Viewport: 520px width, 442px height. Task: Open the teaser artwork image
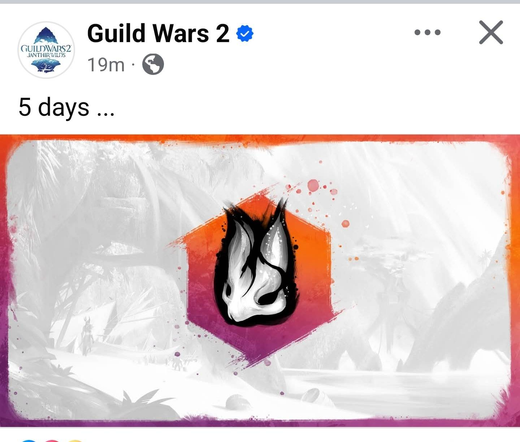point(260,281)
